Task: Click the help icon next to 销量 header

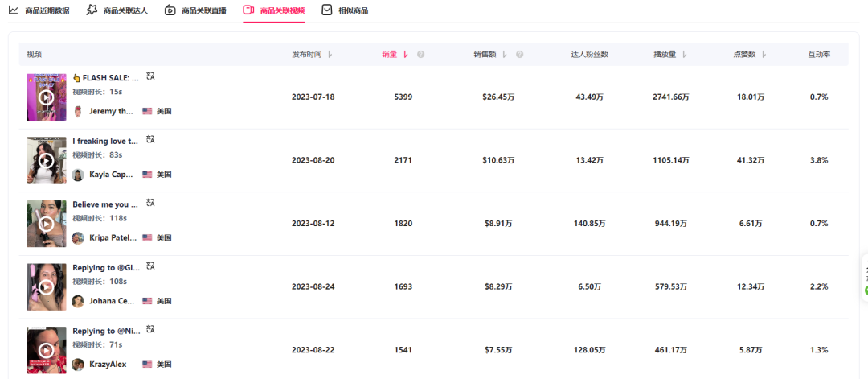Action: 420,55
